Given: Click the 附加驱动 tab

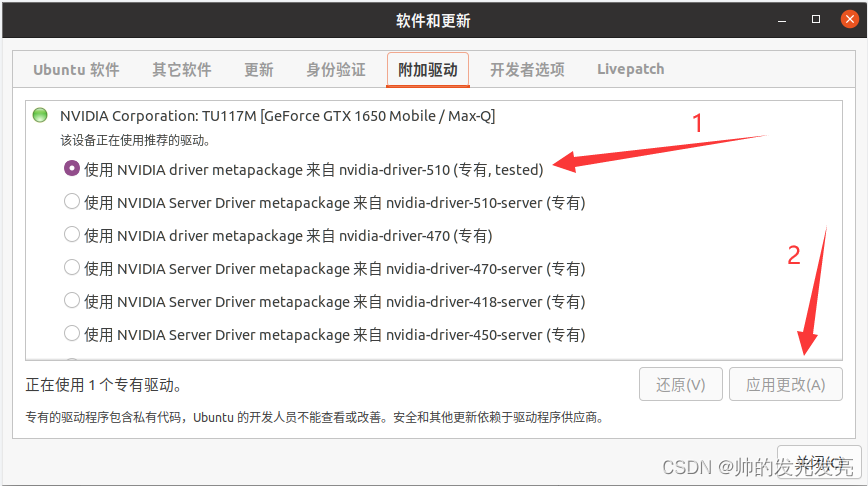Looking at the screenshot, I should coord(428,70).
